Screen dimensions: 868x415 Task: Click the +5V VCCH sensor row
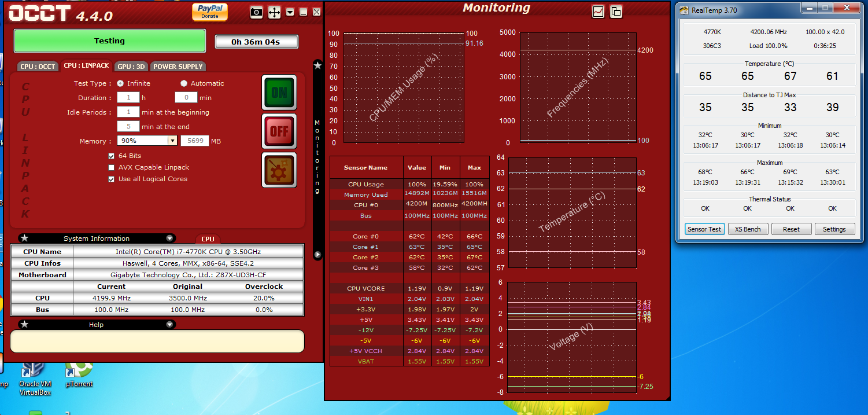point(409,351)
